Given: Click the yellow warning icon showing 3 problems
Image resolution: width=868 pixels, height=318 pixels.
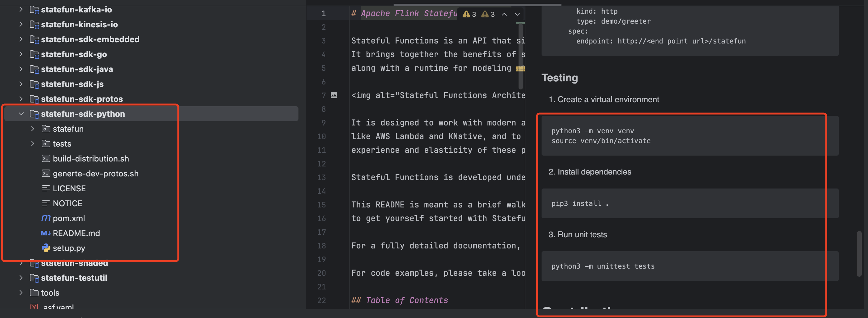Looking at the screenshot, I should coord(466,14).
